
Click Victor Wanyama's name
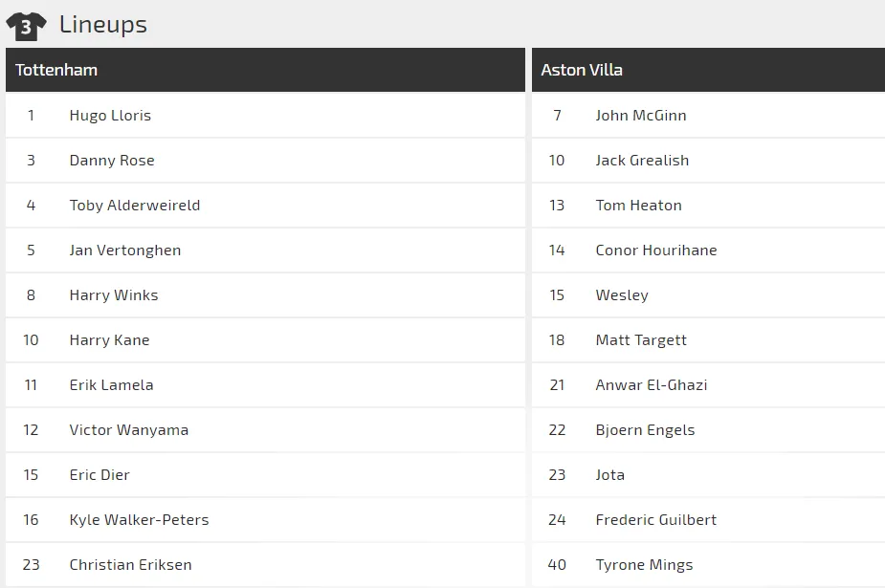point(129,430)
